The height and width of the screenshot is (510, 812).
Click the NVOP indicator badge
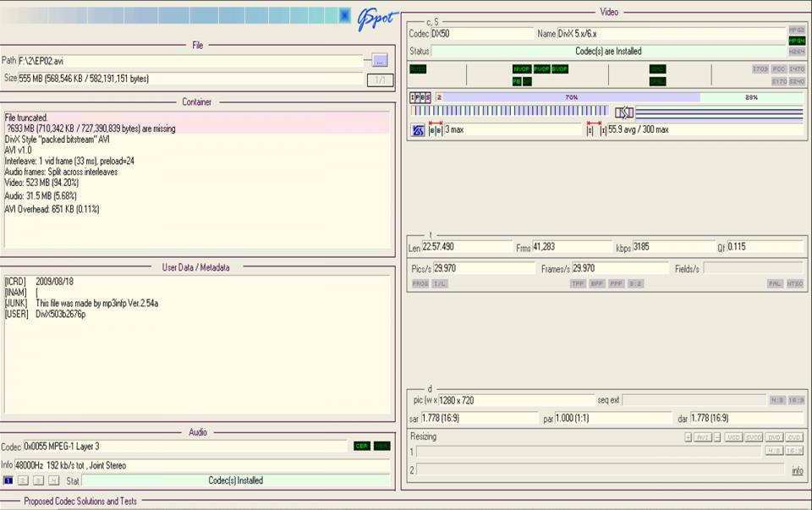click(522, 69)
